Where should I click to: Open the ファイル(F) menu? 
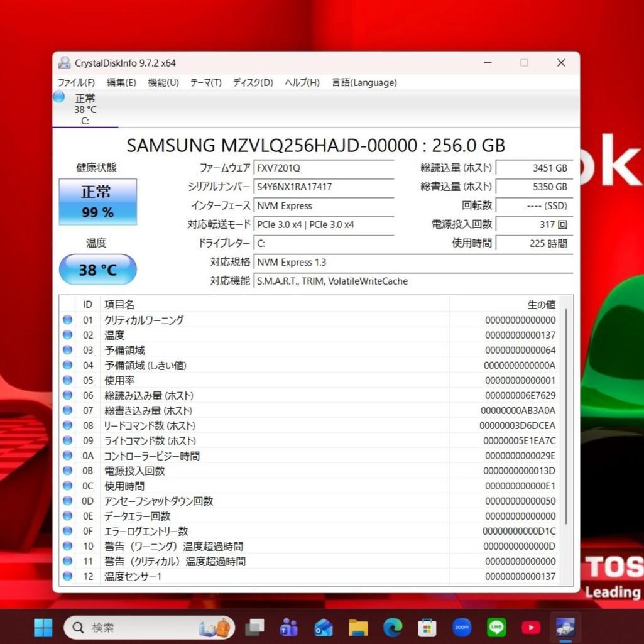[76, 83]
